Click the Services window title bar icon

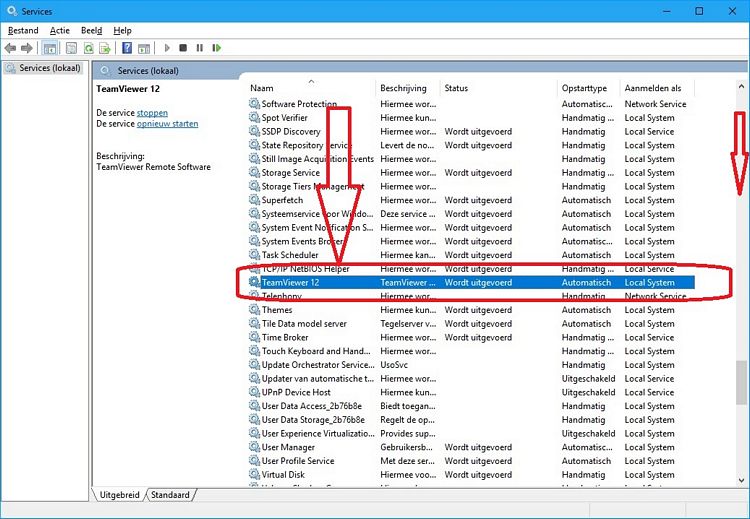coord(12,11)
